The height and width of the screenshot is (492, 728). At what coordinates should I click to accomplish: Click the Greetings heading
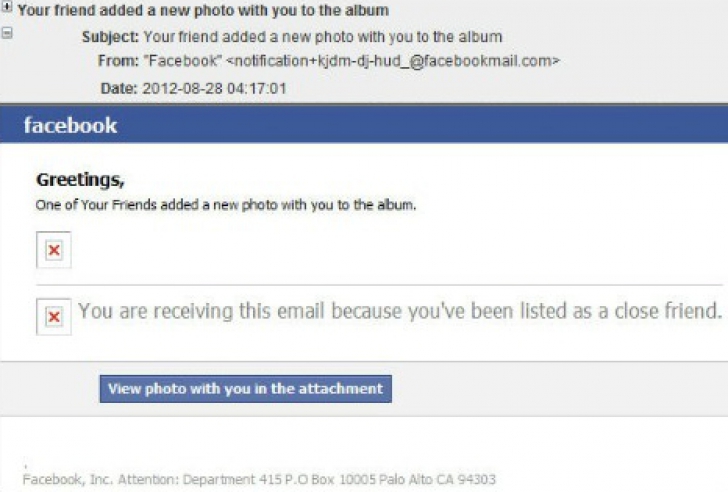[x=80, y=180]
